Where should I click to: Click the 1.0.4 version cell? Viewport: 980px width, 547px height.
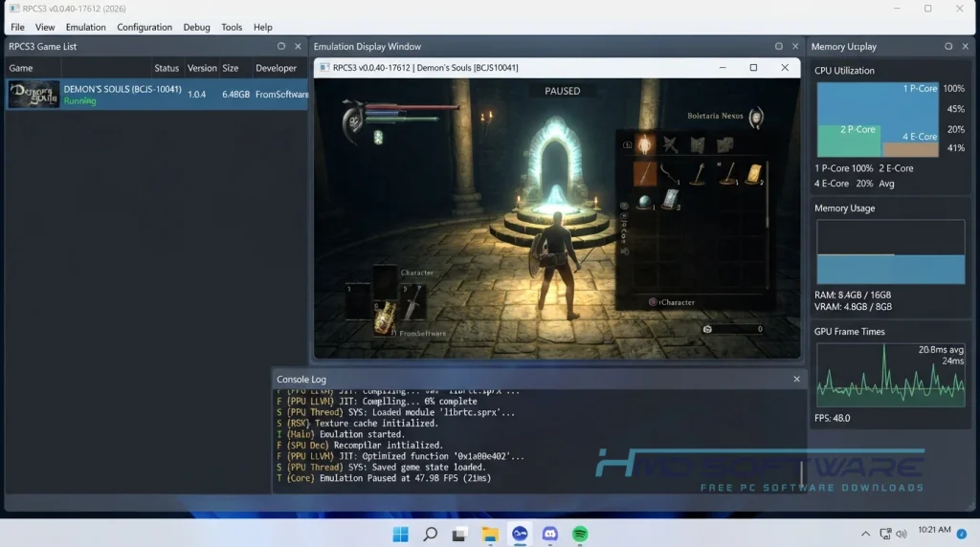(x=196, y=95)
